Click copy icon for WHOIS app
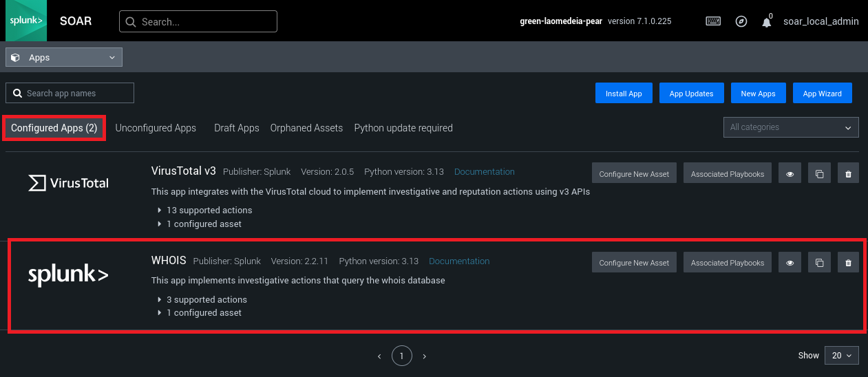868x377 pixels. (819, 263)
